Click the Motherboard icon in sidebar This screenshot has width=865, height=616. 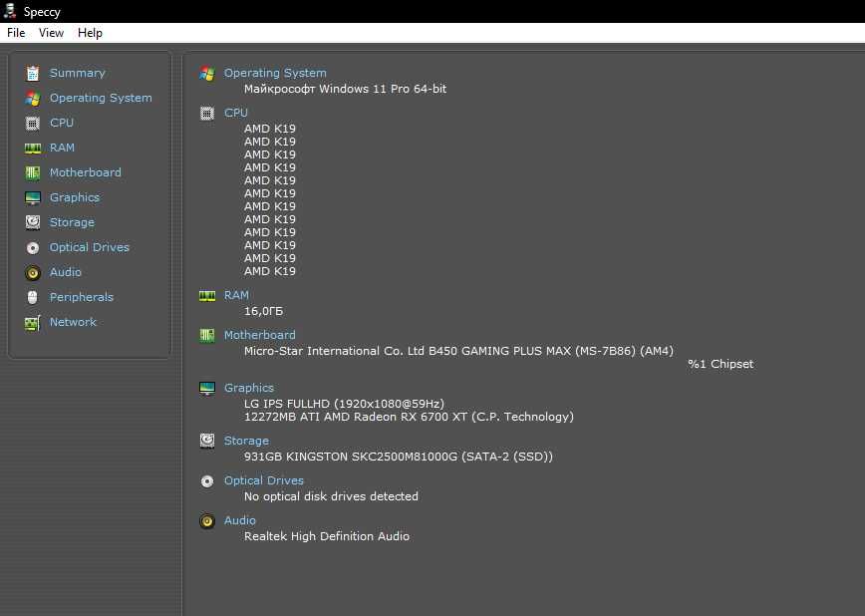33,172
